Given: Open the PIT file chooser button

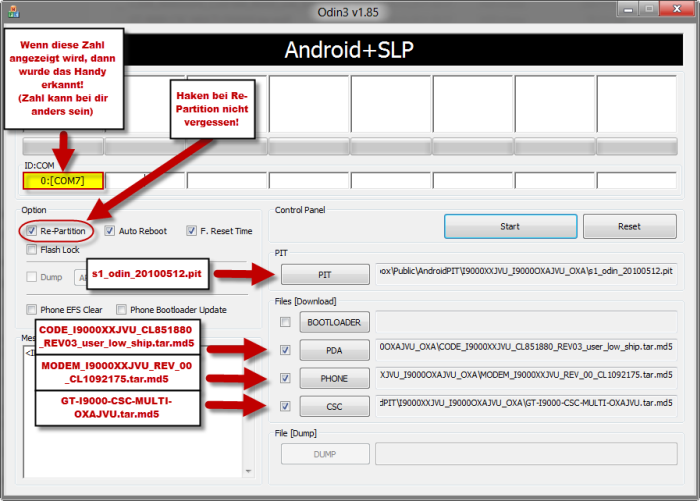Looking at the screenshot, I should [325, 275].
